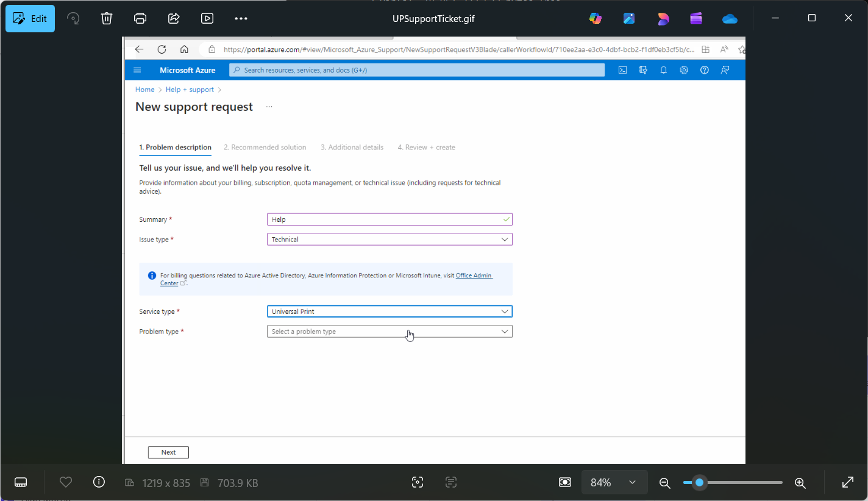Screen dimensions: 868x501
Task: Open the Issue type dropdown showing Technical
Action: pyautogui.click(x=390, y=240)
